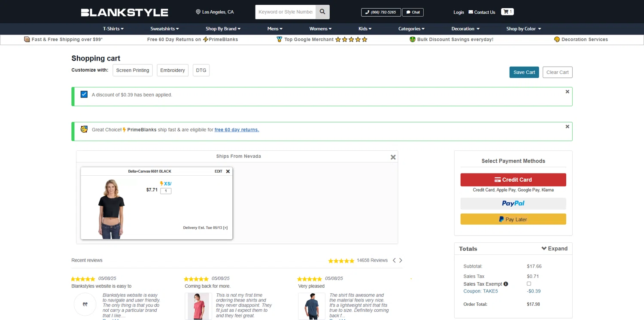Click the 'Very pleased' review stars
Viewport: 644px width, 320px height.
[x=310, y=279]
